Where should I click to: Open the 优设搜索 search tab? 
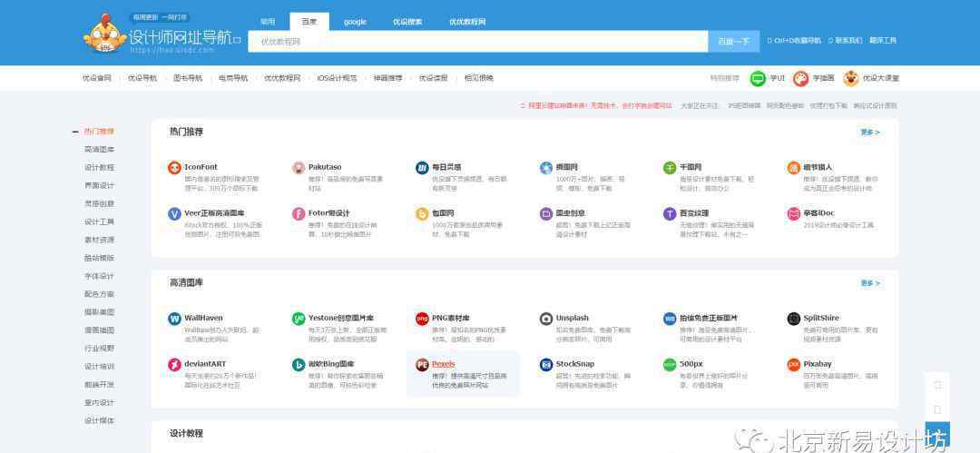click(x=407, y=22)
